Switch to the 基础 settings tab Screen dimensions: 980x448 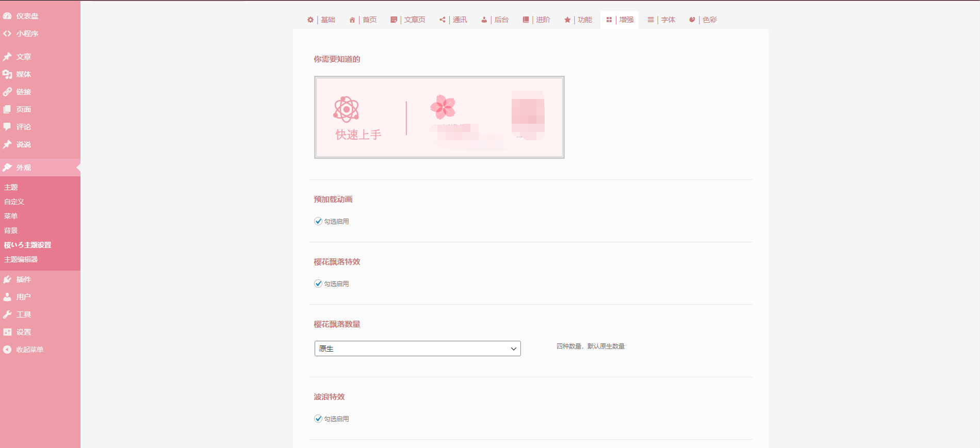[321, 20]
